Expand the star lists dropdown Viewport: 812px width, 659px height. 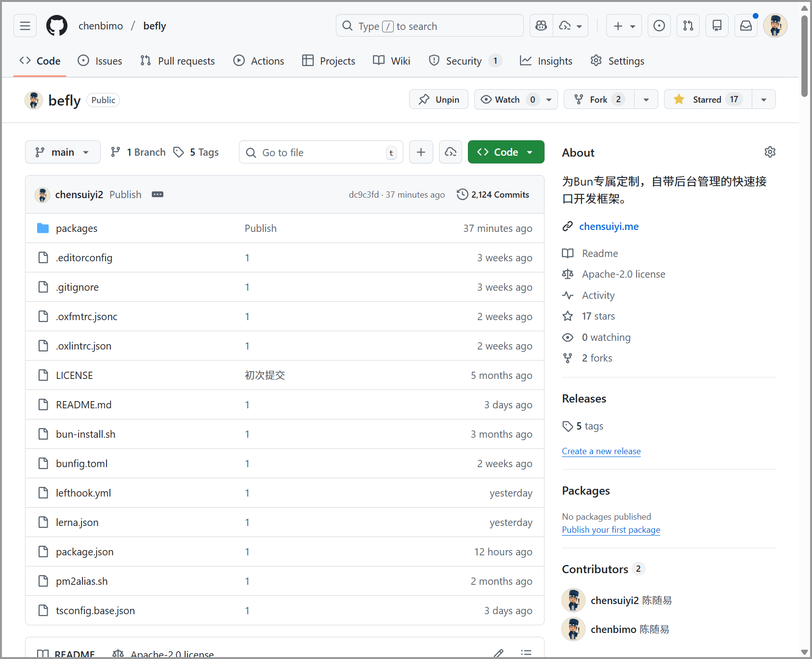click(764, 100)
